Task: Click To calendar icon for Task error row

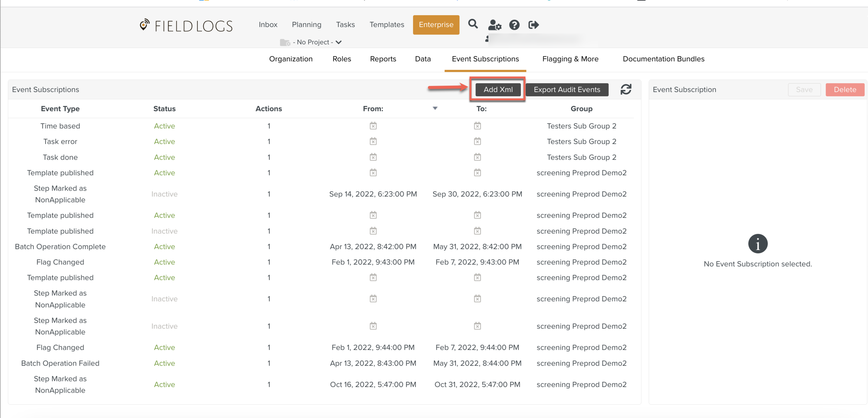Action: [x=477, y=142]
